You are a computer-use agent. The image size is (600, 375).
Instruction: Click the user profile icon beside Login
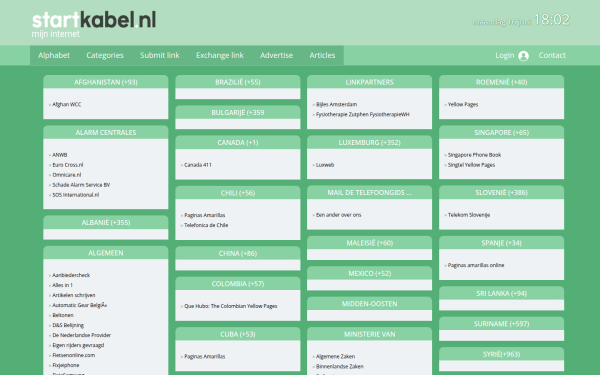(523, 56)
